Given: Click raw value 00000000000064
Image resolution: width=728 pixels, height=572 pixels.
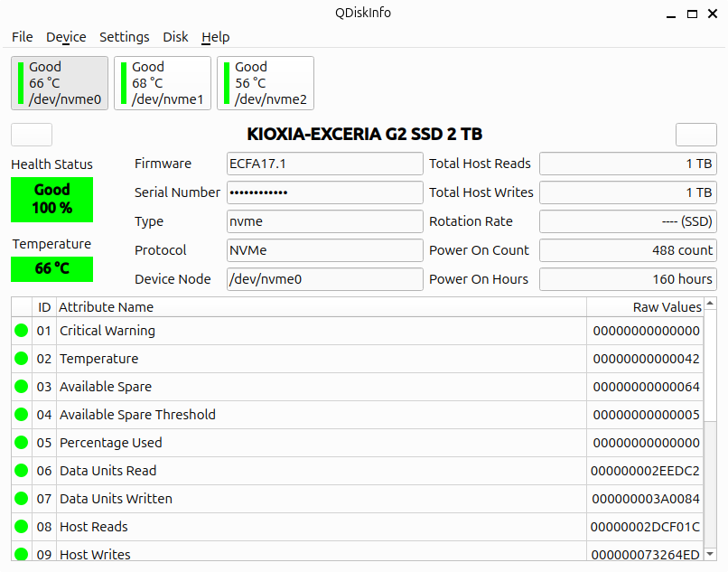Looking at the screenshot, I should coord(646,387).
